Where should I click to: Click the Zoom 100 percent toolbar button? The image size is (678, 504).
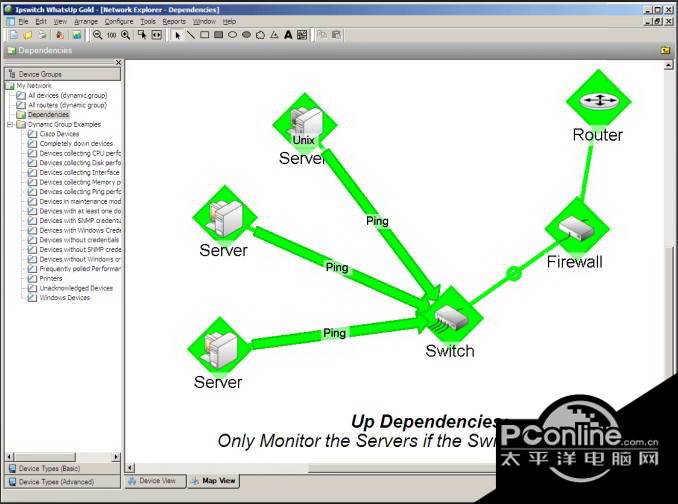point(112,35)
